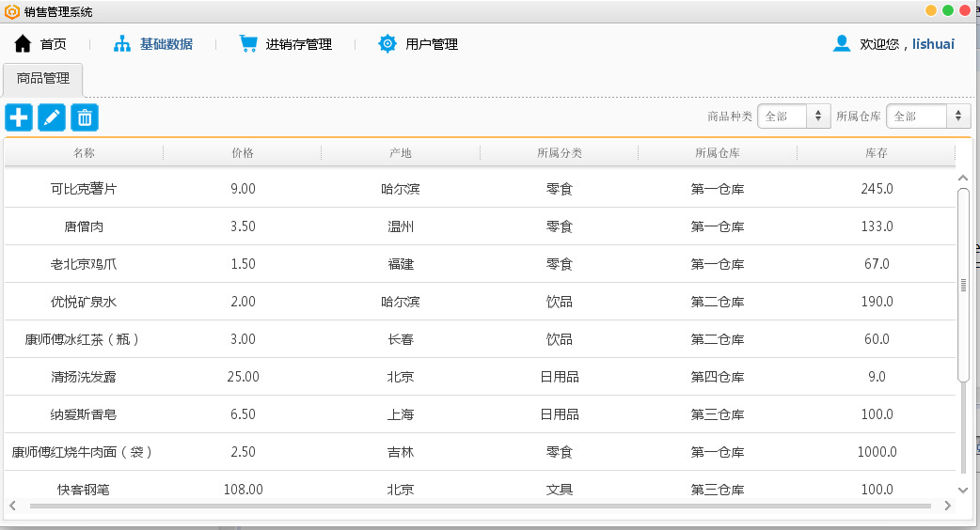Click the 库存 column header
980x530 pixels.
tap(877, 153)
